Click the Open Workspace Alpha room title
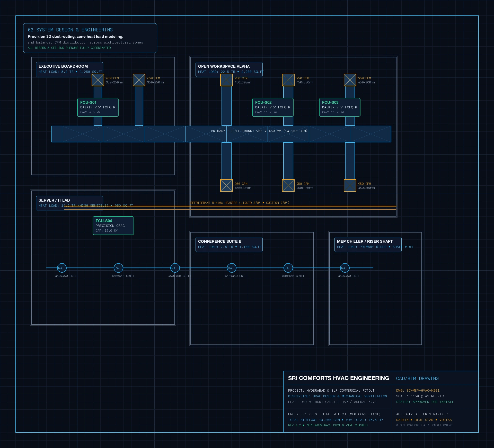 224,66
